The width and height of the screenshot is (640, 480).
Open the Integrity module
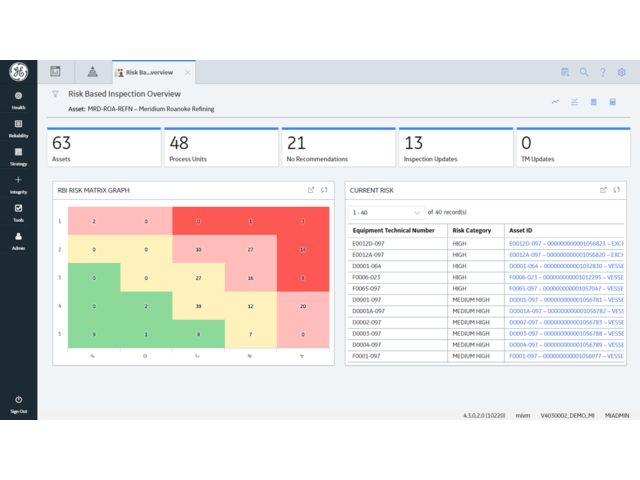coord(18,184)
